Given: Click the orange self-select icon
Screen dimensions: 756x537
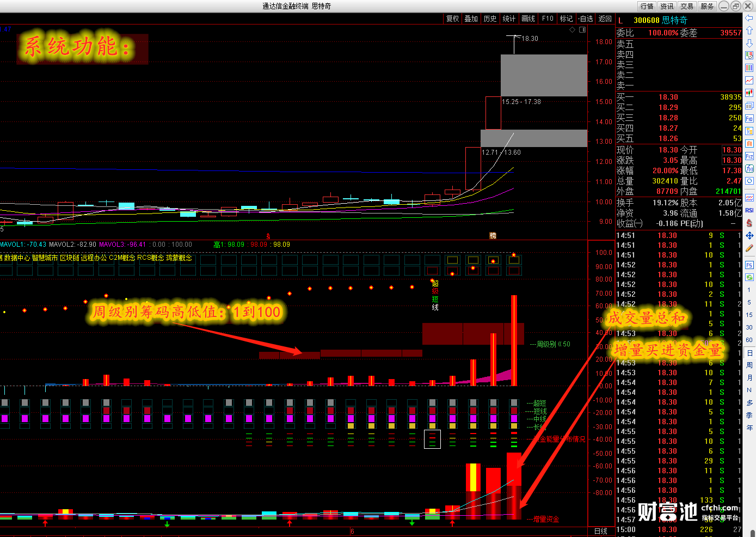Looking at the screenshot, I should [x=749, y=143].
